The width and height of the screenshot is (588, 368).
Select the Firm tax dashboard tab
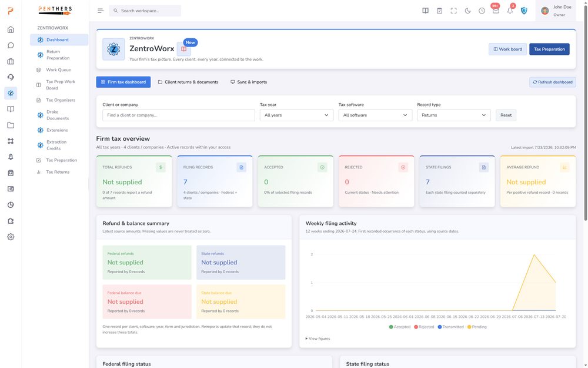123,82
